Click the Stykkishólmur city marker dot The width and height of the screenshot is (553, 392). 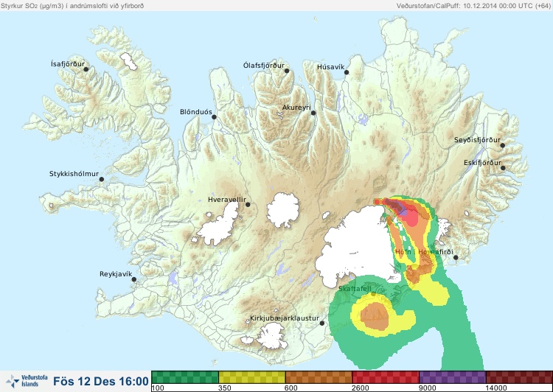pyautogui.click(x=102, y=180)
